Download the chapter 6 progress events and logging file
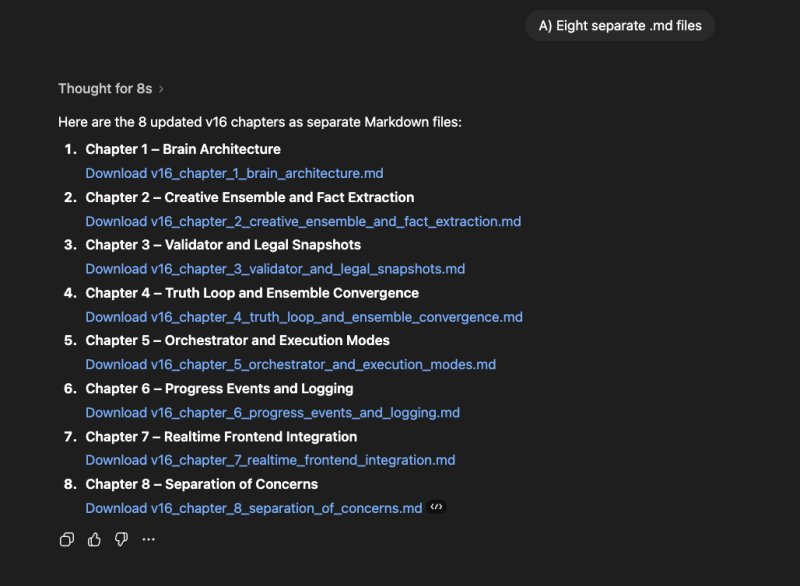The width and height of the screenshot is (800, 586). click(x=272, y=412)
